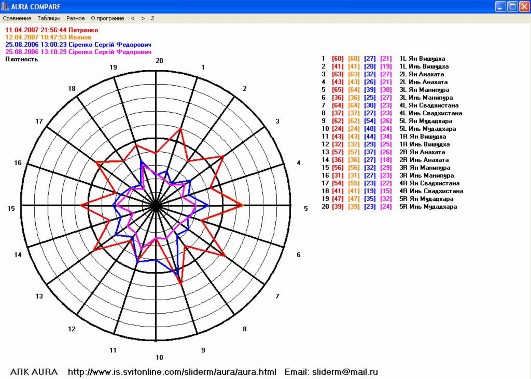Click the Плотность label above the chart

(22, 59)
